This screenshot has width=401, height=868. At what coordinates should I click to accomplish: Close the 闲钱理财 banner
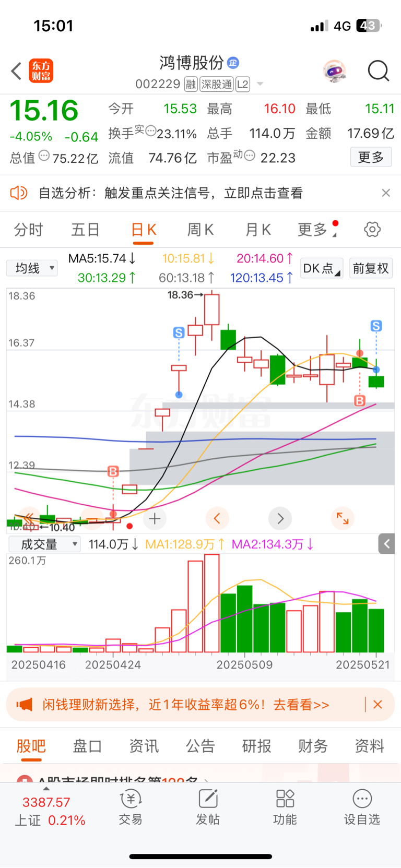tap(378, 705)
